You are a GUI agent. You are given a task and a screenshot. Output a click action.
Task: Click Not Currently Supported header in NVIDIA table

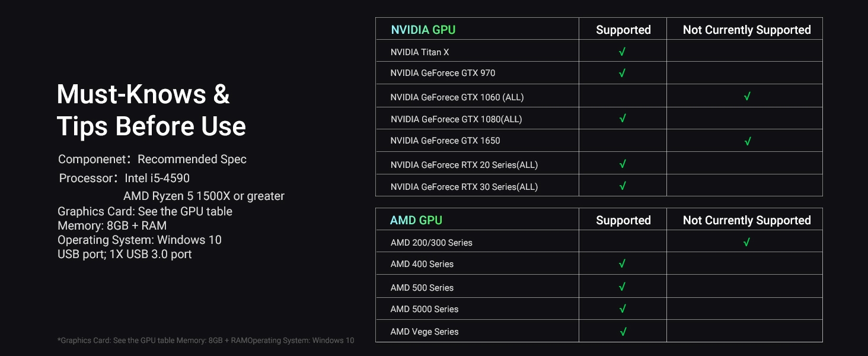[746, 30]
